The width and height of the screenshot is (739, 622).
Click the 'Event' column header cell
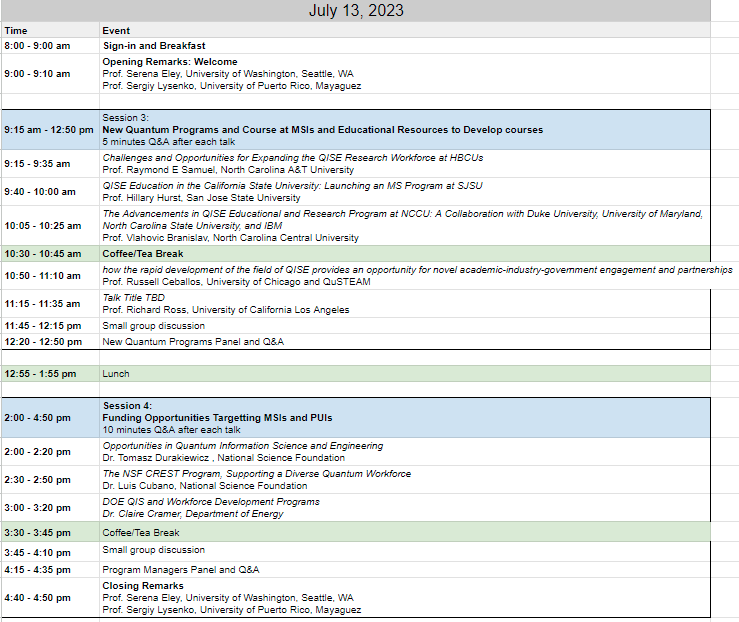point(405,31)
